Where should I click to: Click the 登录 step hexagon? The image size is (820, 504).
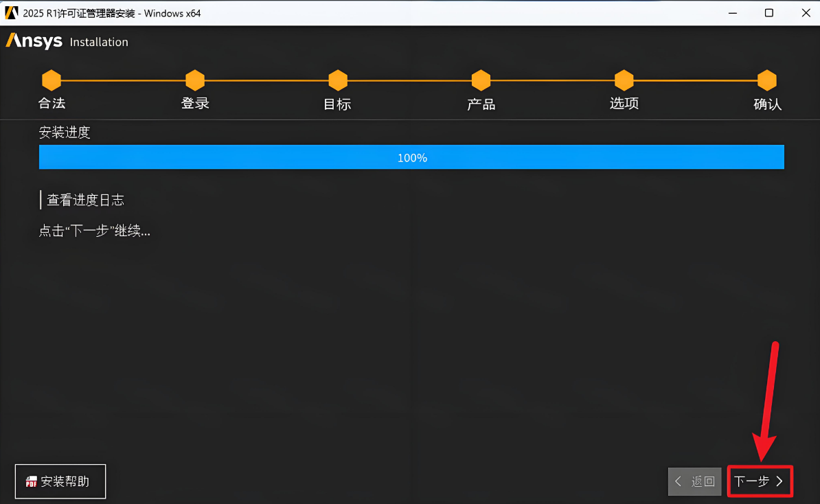(x=194, y=80)
